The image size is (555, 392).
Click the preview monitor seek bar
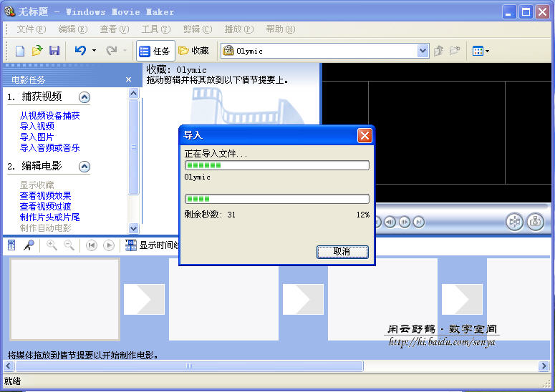[461, 207]
